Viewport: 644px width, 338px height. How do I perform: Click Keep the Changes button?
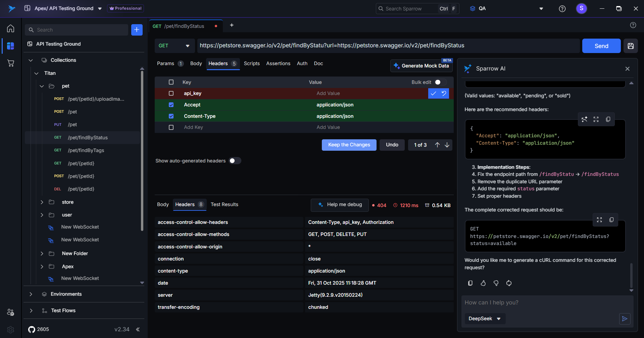pyautogui.click(x=349, y=145)
